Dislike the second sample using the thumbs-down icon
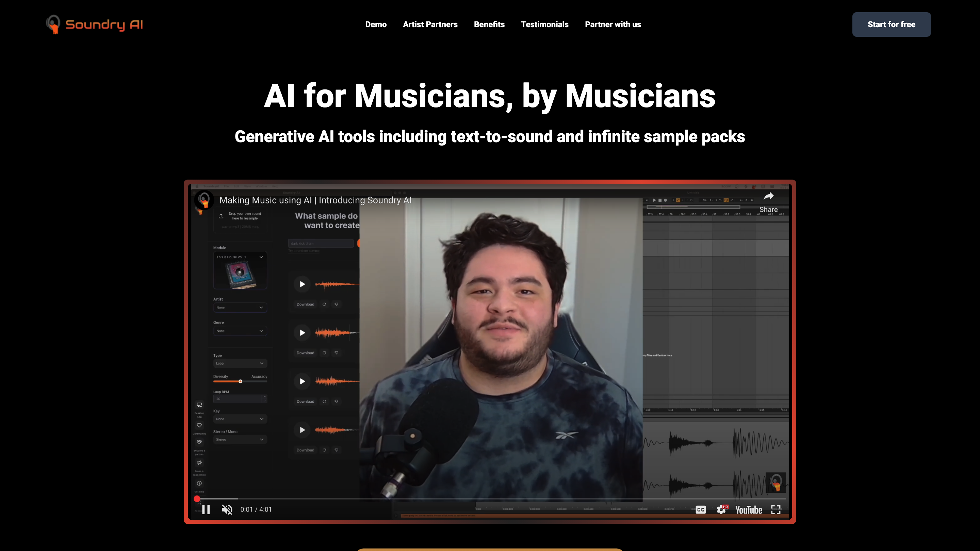The image size is (980, 551). [x=336, y=353]
